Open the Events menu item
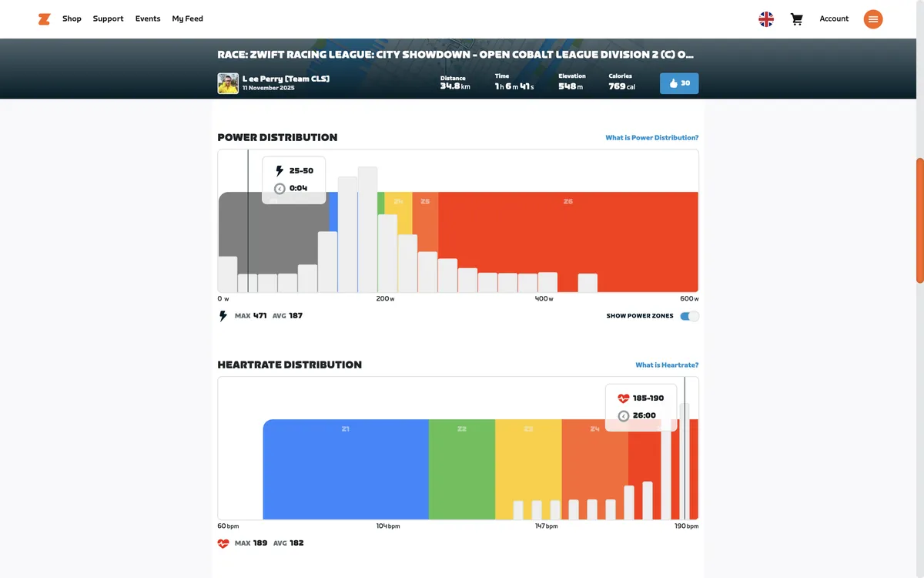924x578 pixels. coord(148,18)
